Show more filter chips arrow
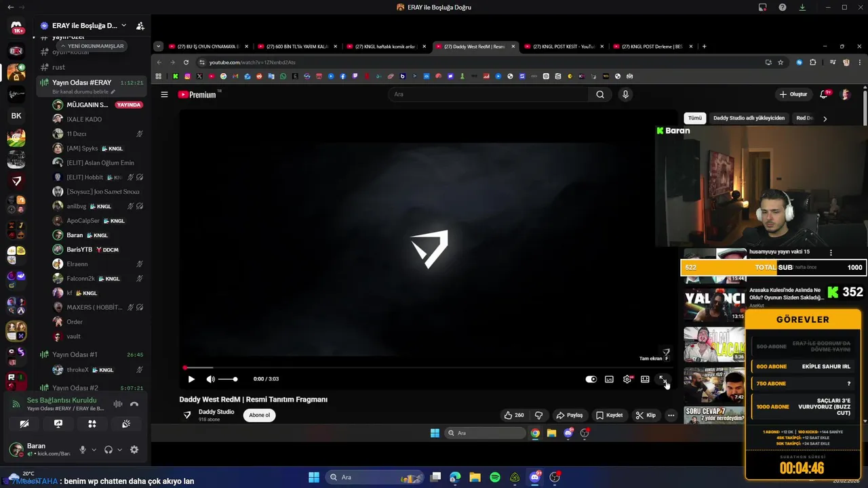Viewport: 868px width, 488px height. click(x=825, y=119)
